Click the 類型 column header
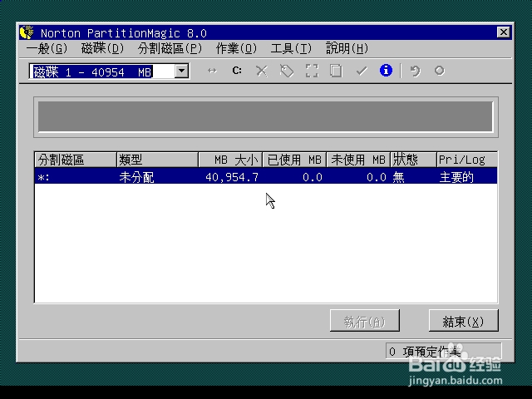The width and height of the screenshot is (532, 399). point(157,160)
